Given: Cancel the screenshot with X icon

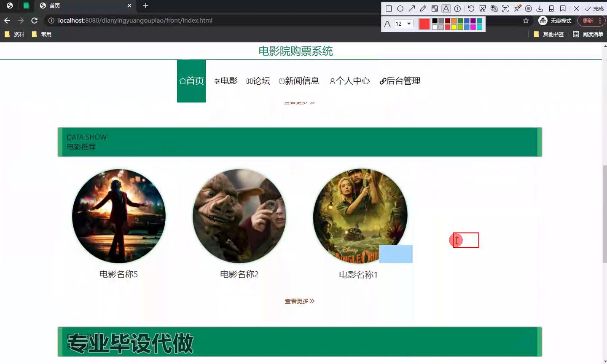Looking at the screenshot, I should pos(576,8).
